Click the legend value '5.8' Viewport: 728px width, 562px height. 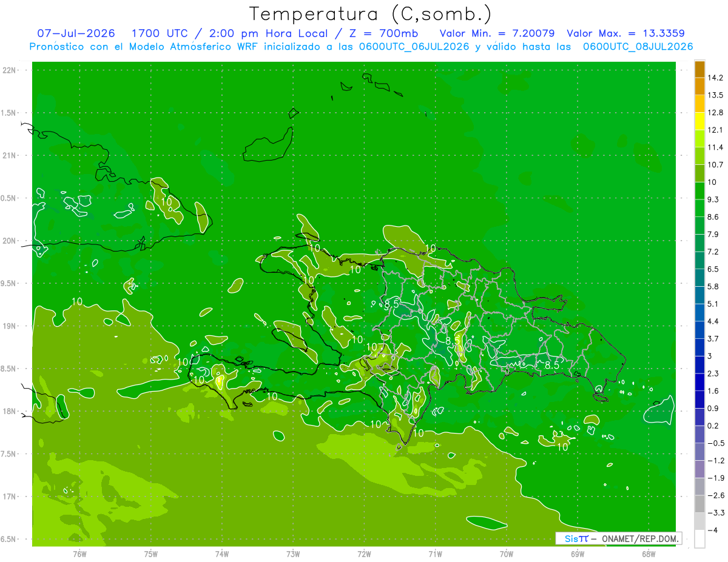[x=713, y=287]
